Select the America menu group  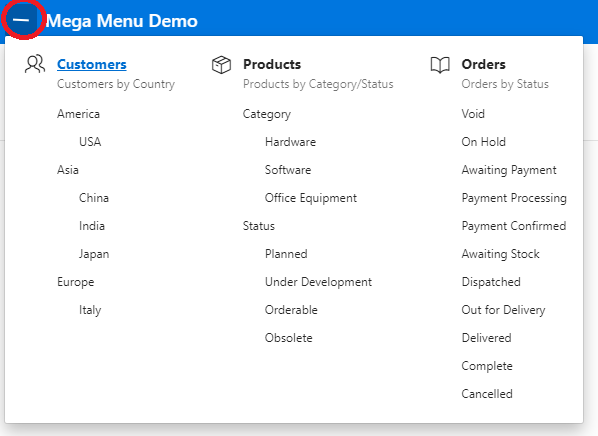pyautogui.click(x=78, y=114)
